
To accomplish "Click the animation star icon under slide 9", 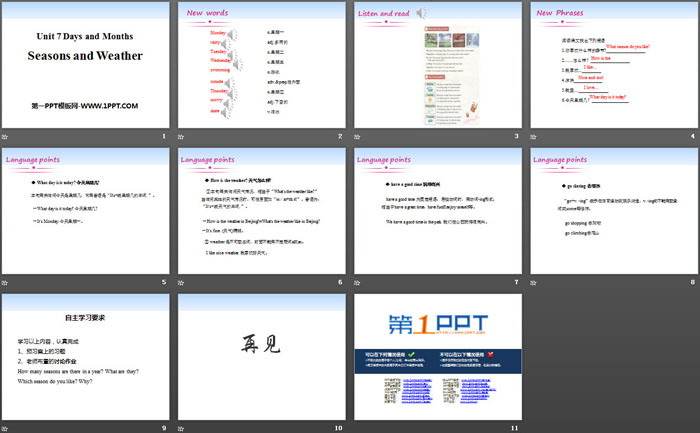I will [x=4, y=429].
